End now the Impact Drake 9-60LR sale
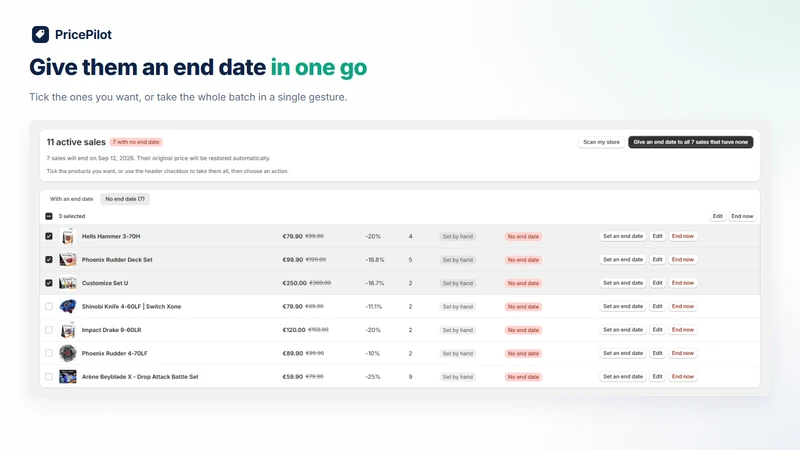The image size is (800, 450). point(683,330)
